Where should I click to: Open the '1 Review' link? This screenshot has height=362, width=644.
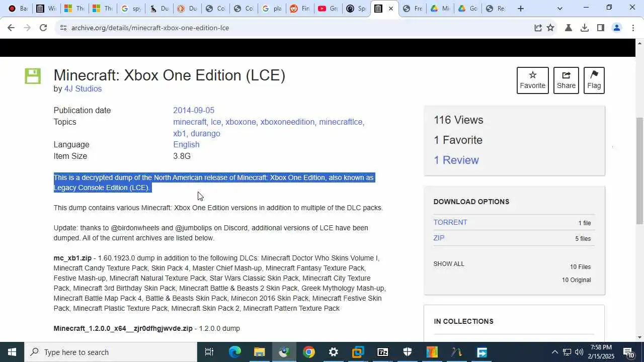pyautogui.click(x=456, y=160)
